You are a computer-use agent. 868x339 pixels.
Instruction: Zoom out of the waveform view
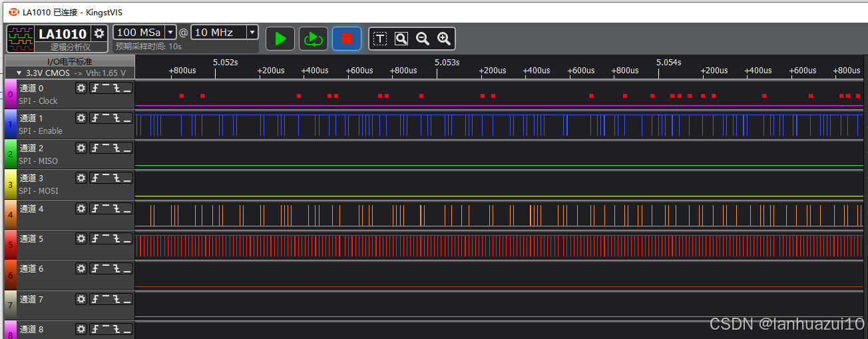pos(423,39)
